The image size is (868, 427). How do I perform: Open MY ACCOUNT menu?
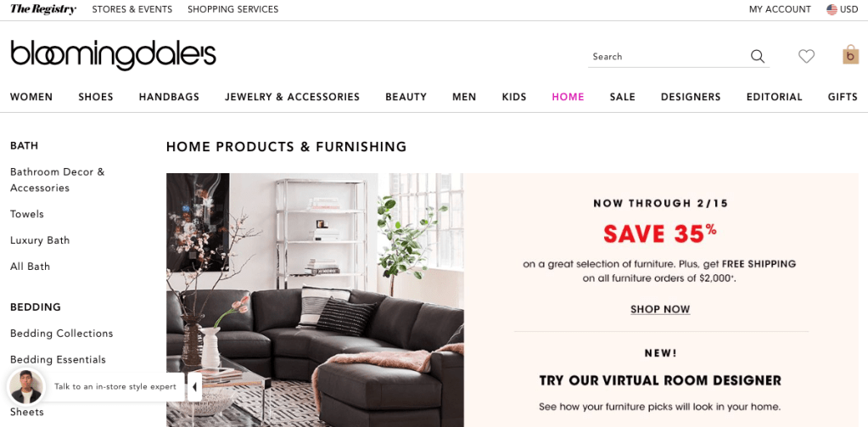click(780, 9)
